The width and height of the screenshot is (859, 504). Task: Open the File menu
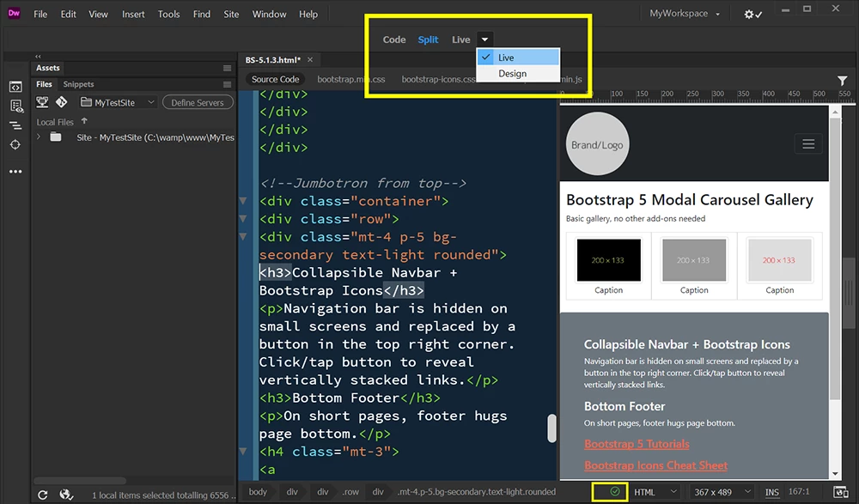pyautogui.click(x=40, y=15)
